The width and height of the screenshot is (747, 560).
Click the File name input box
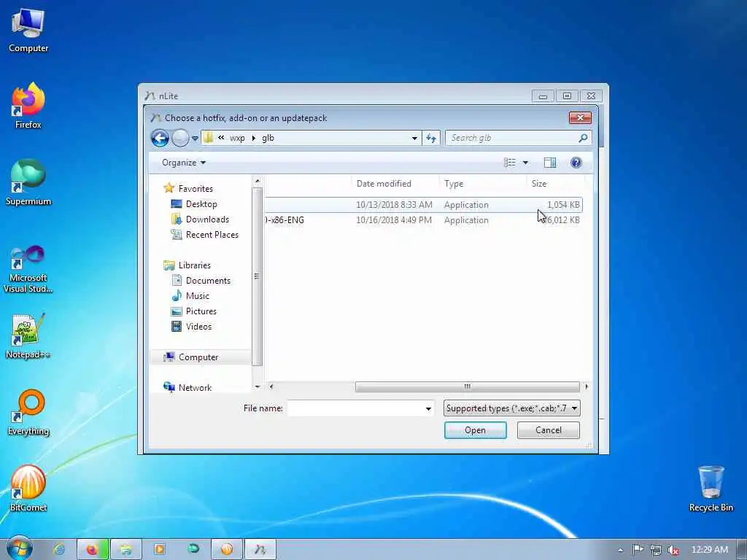[356, 408]
